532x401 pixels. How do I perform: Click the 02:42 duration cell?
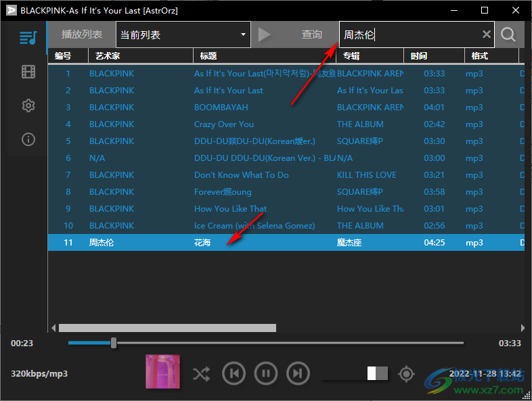pyautogui.click(x=434, y=124)
